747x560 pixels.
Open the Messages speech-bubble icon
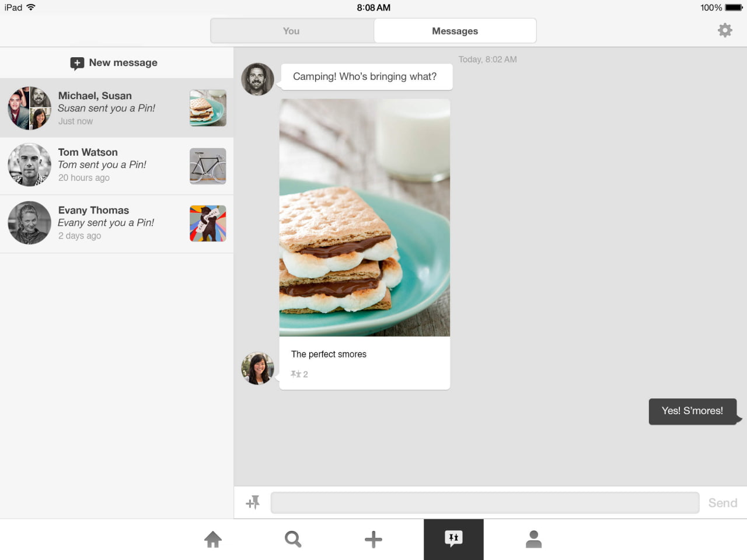[x=453, y=539]
